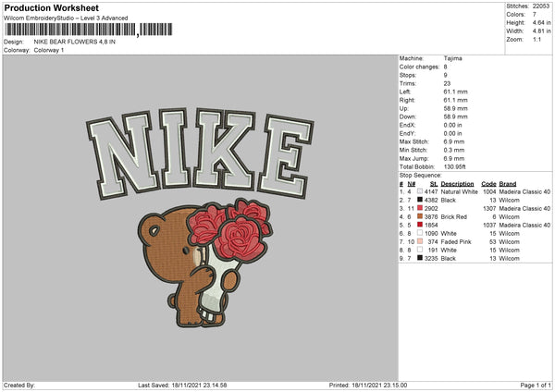Screen dimensions: 555x392
Task: Click the dark red swatch beside 1854
Action: coord(420,225)
